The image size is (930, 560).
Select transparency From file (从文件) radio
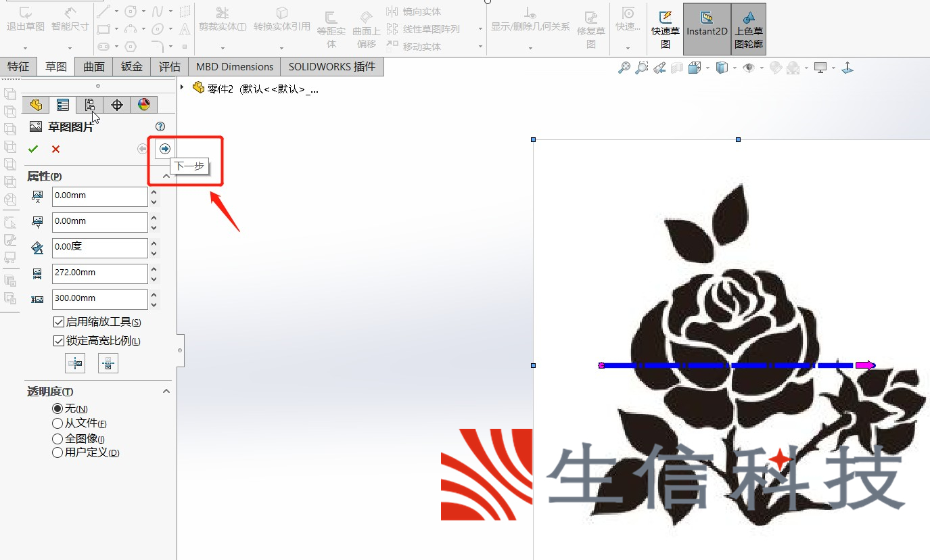click(57, 423)
